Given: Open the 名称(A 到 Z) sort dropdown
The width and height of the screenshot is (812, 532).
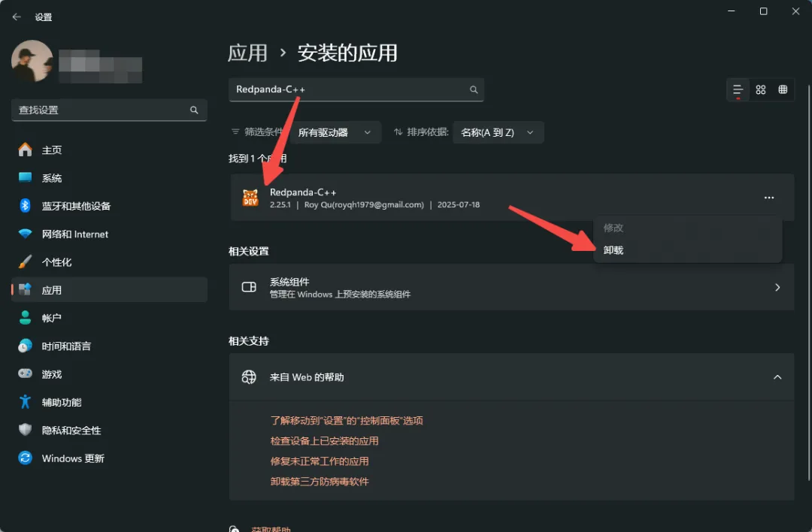Looking at the screenshot, I should (498, 132).
